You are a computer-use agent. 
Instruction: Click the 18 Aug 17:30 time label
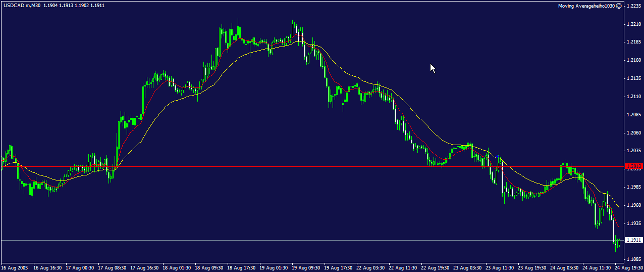pos(241,267)
